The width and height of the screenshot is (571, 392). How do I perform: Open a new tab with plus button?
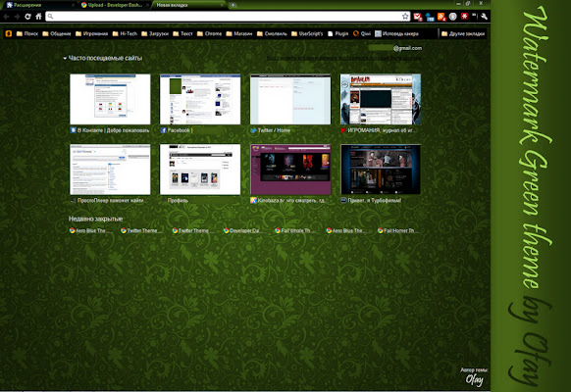tap(233, 5)
